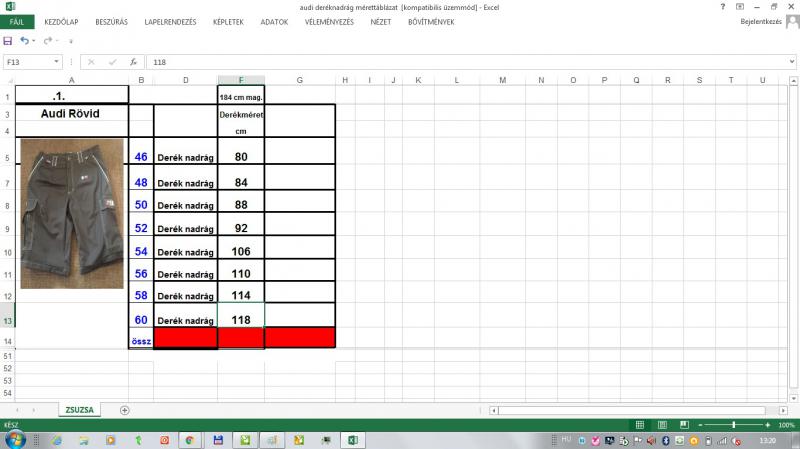800x449 pixels.
Task: Click the Save icon in quick access toolbar
Action: pos(8,40)
